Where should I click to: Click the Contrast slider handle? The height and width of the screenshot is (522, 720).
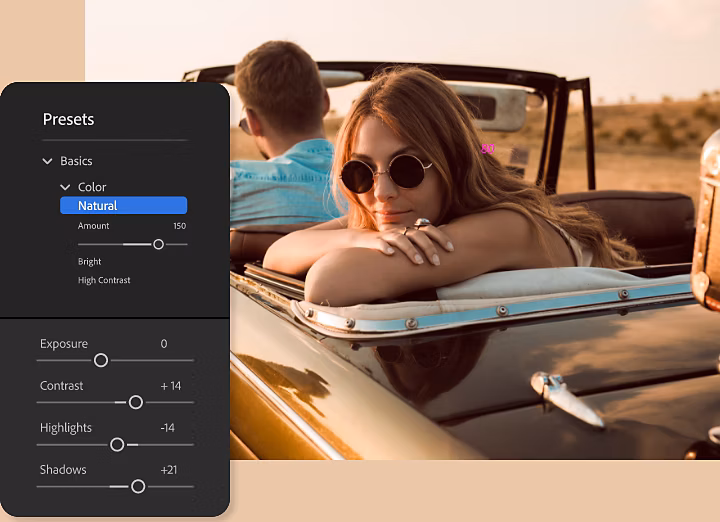135,402
